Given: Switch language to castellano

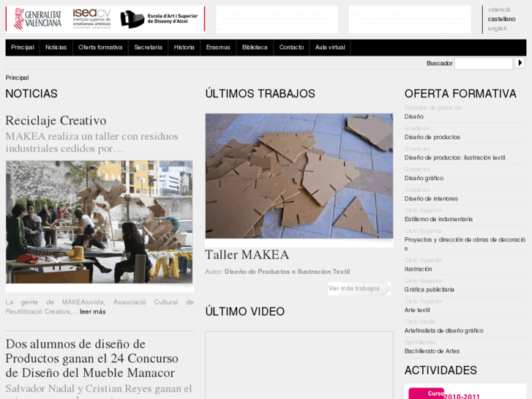Looking at the screenshot, I should [501, 19].
